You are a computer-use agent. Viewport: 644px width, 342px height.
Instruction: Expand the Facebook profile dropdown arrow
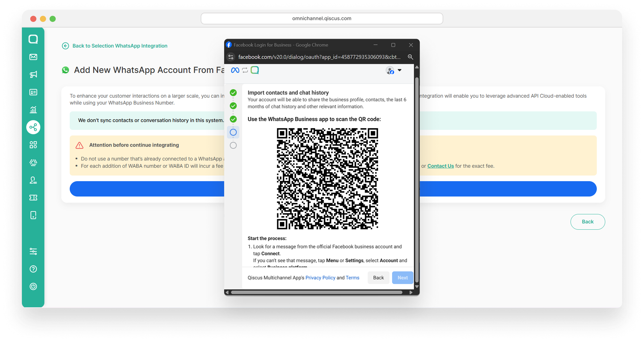pyautogui.click(x=400, y=70)
